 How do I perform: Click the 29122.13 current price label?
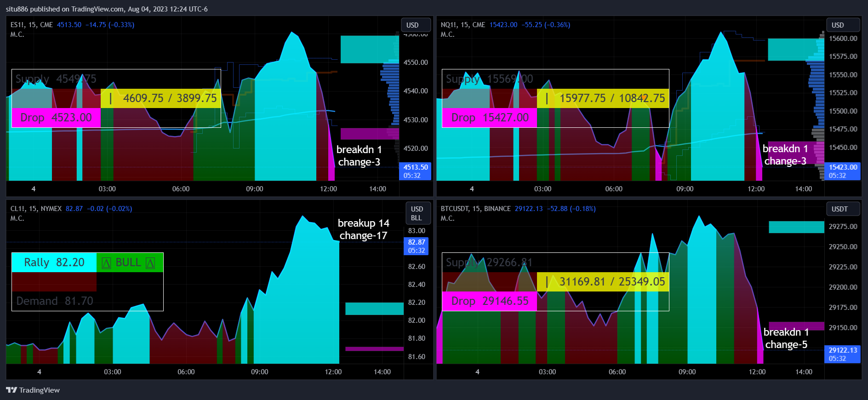click(842, 354)
